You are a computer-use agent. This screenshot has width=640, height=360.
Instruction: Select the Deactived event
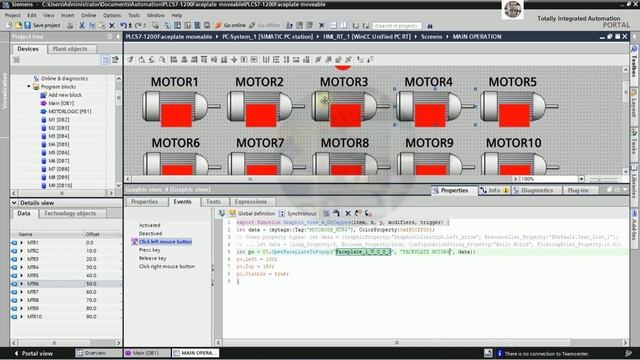[150, 233]
